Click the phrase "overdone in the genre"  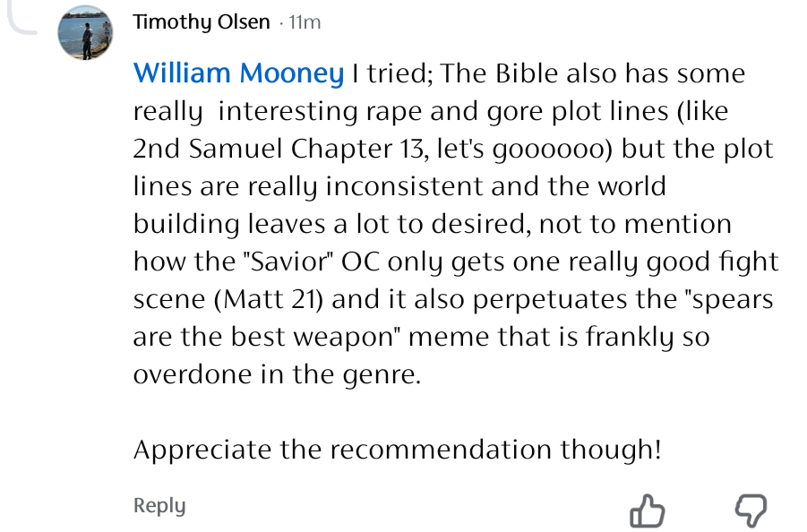[276, 374]
